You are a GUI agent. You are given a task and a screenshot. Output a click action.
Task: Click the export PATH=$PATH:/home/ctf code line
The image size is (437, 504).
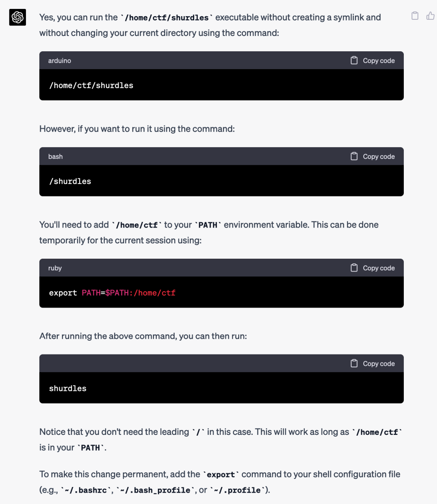coord(112,293)
